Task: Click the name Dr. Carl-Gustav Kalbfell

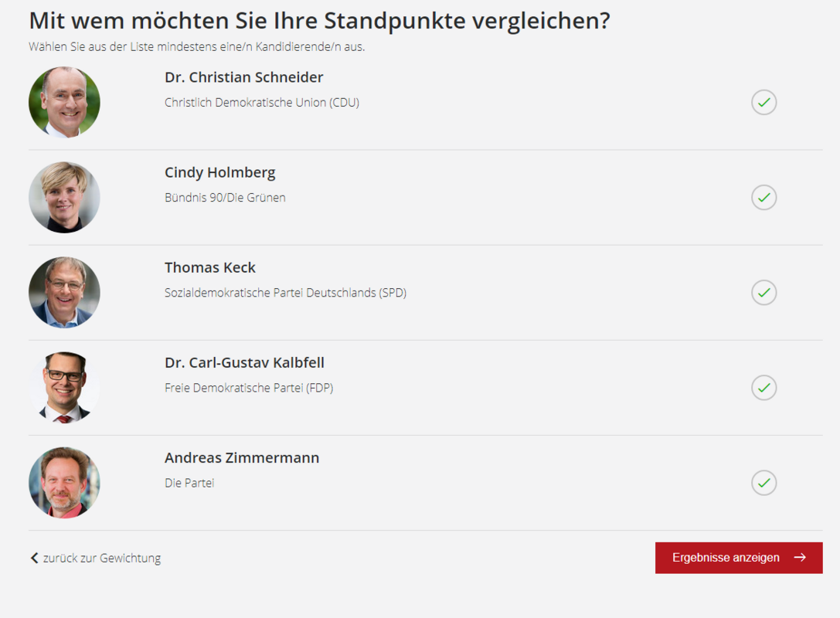Action: pos(244,362)
